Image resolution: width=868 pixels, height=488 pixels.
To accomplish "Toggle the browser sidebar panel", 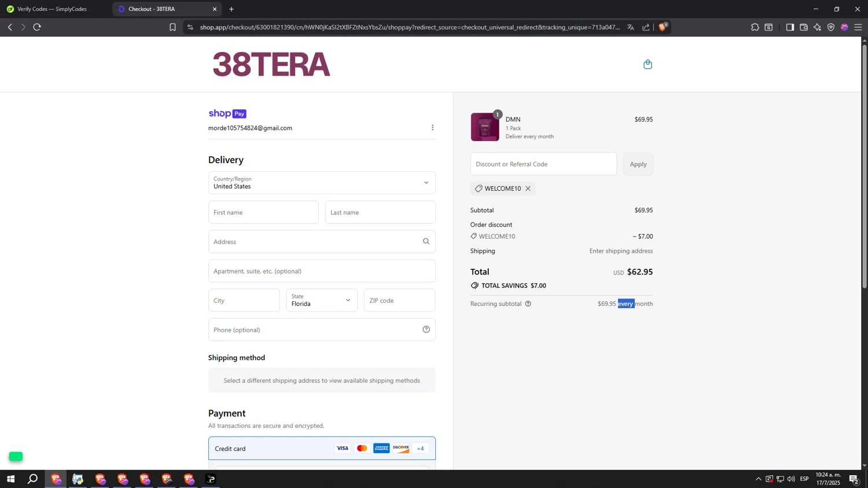I will coord(790,27).
